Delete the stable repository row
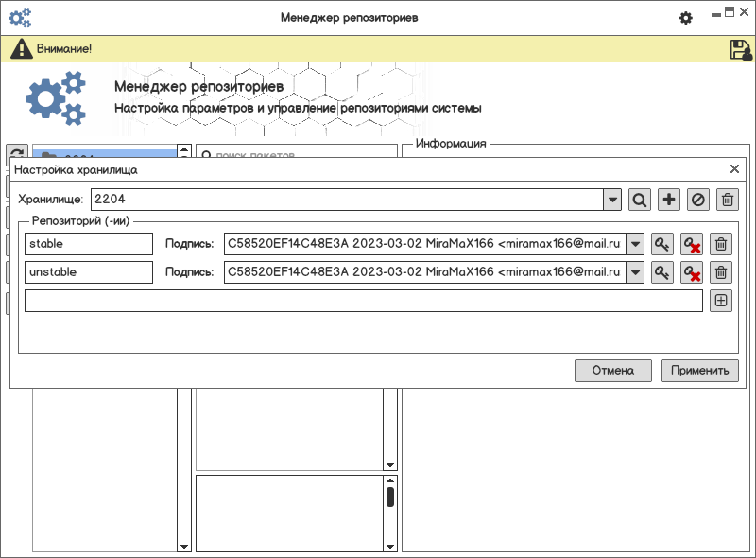This screenshot has width=756, height=558. point(721,245)
